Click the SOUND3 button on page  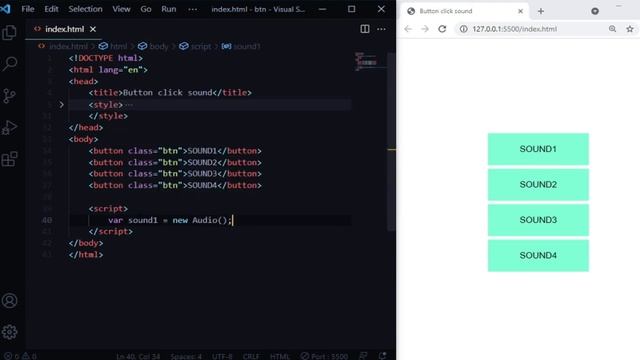click(538, 220)
